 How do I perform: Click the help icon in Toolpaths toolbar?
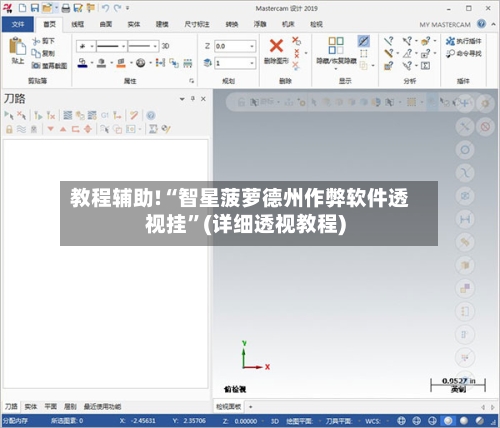pyautogui.click(x=151, y=115)
